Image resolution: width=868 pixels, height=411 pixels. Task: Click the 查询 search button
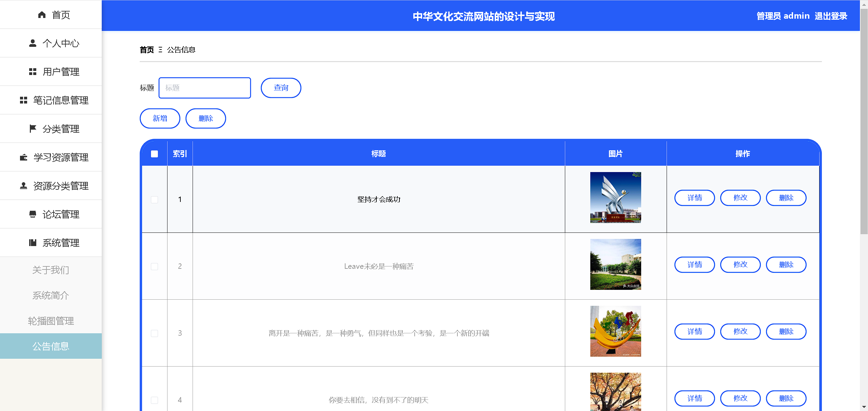tap(281, 88)
